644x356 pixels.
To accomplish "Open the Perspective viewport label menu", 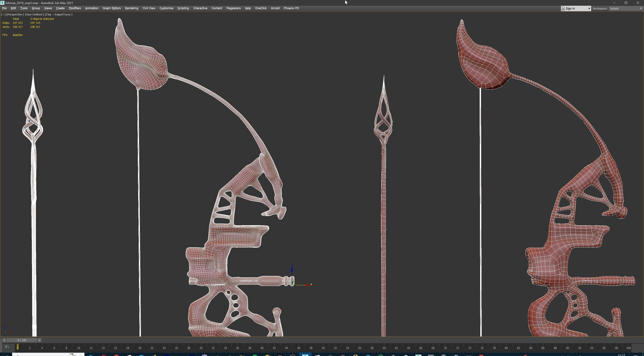I will pyautogui.click(x=15, y=14).
